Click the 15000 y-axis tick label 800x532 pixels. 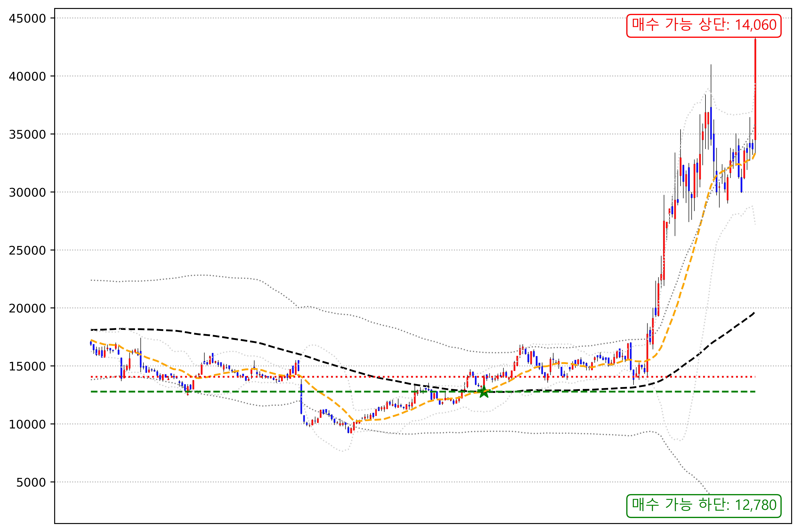[x=27, y=366]
